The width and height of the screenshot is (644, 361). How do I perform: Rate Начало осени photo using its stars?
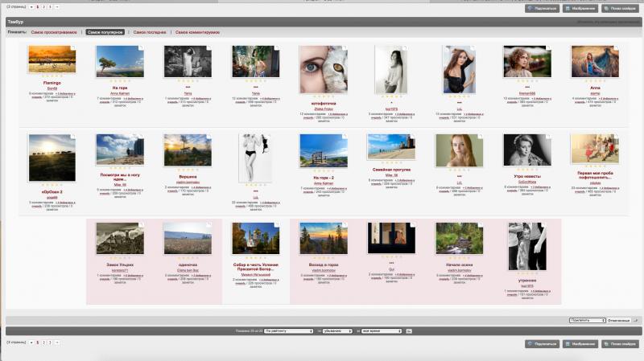click(459, 258)
